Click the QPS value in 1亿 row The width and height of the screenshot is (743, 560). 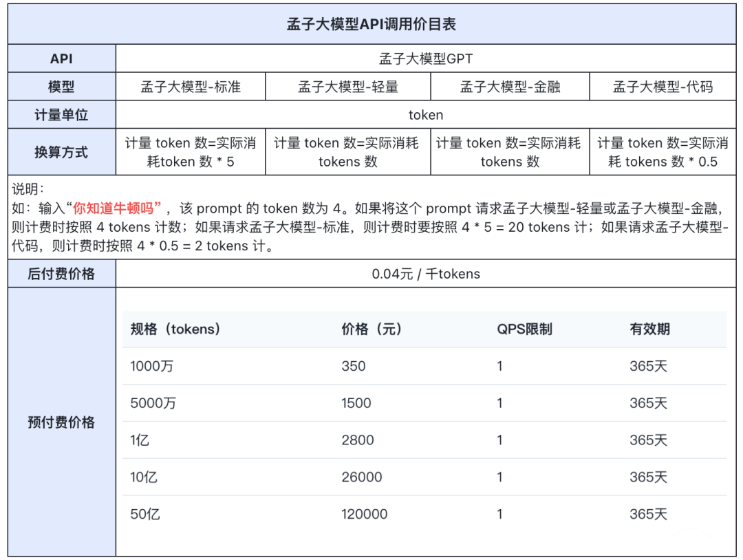coord(499,440)
